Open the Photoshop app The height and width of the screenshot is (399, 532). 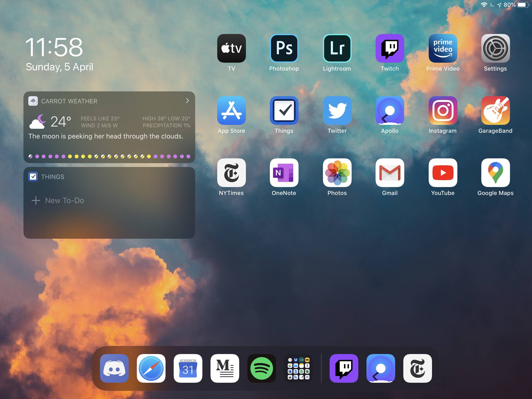[x=284, y=48]
